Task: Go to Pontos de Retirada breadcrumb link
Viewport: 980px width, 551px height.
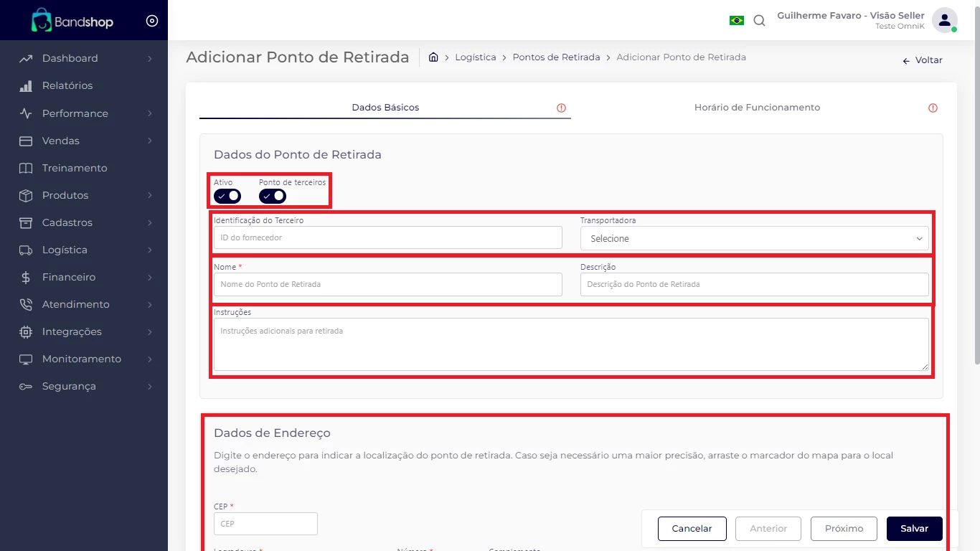Action: [556, 57]
